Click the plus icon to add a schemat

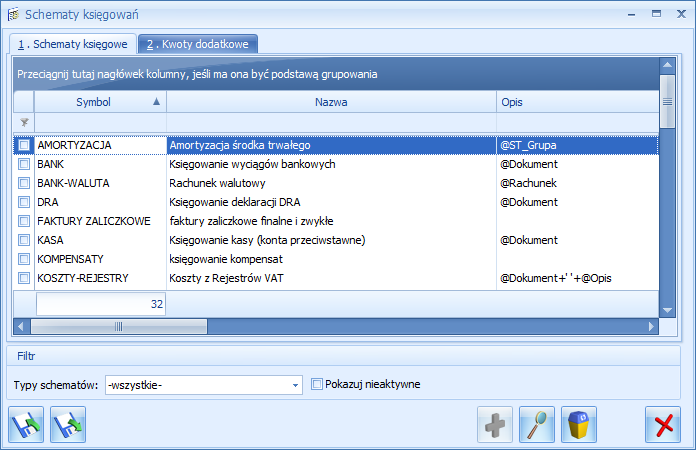point(495,424)
